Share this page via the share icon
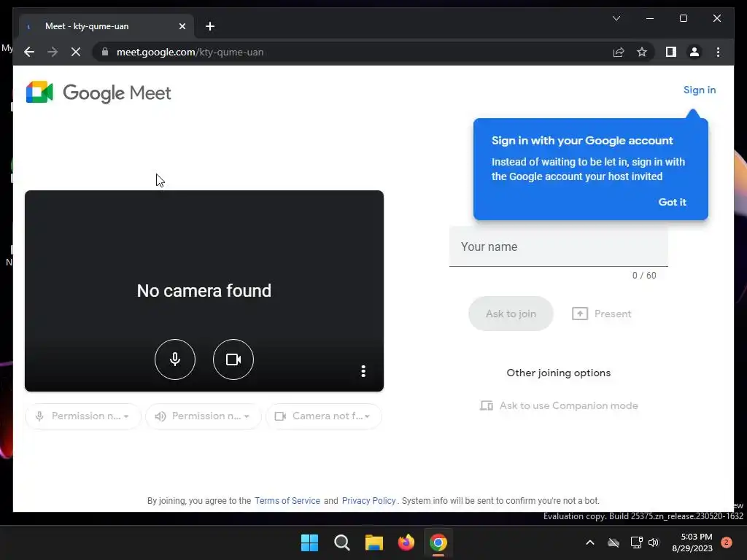747x560 pixels. coord(619,52)
